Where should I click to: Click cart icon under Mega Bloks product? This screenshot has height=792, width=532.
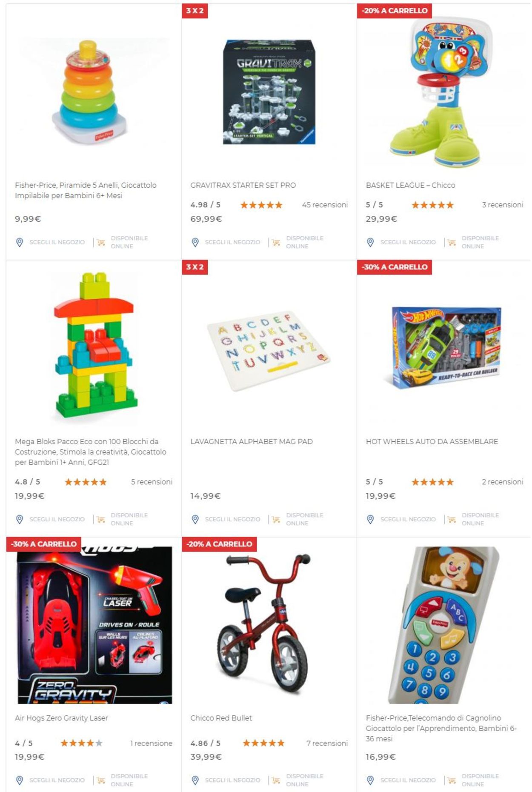101,519
